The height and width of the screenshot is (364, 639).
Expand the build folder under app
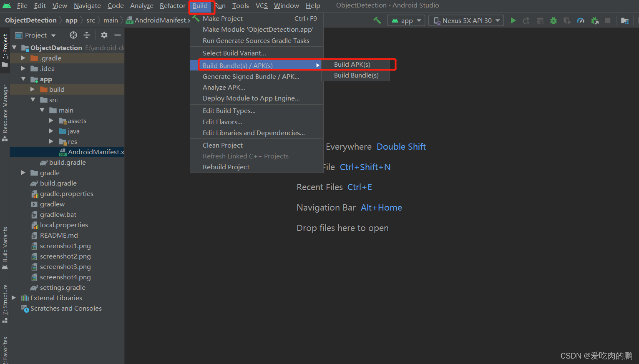point(33,89)
